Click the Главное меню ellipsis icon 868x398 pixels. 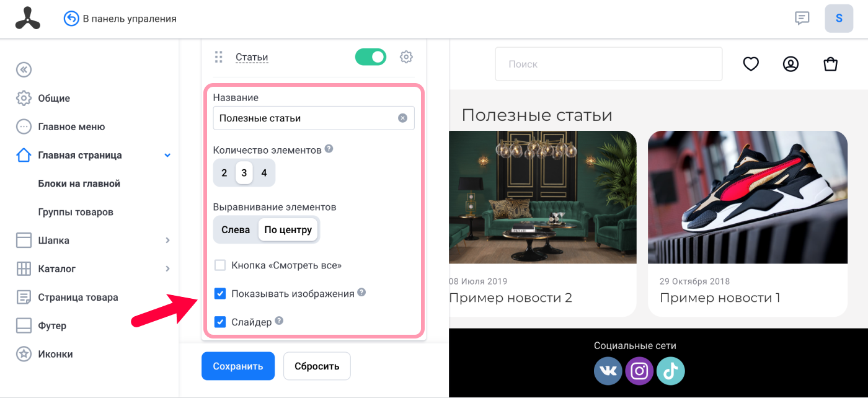[24, 126]
